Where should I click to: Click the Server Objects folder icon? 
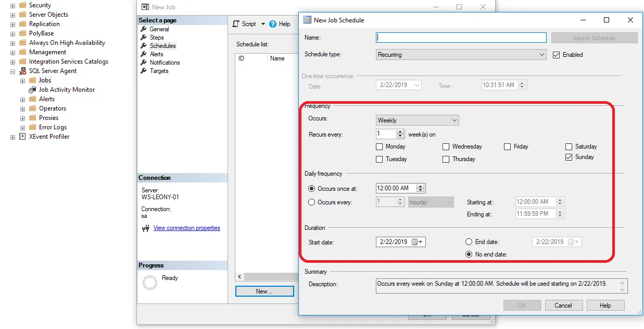[x=22, y=15]
